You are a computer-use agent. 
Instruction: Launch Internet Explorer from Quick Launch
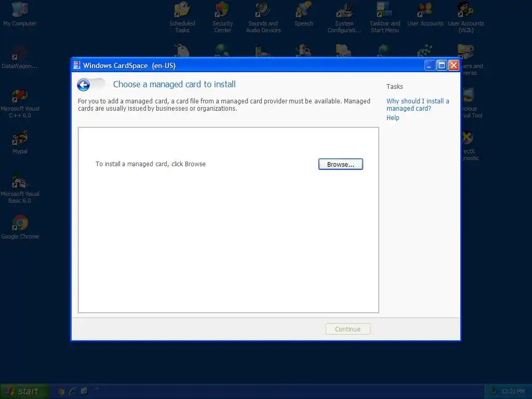point(73,392)
